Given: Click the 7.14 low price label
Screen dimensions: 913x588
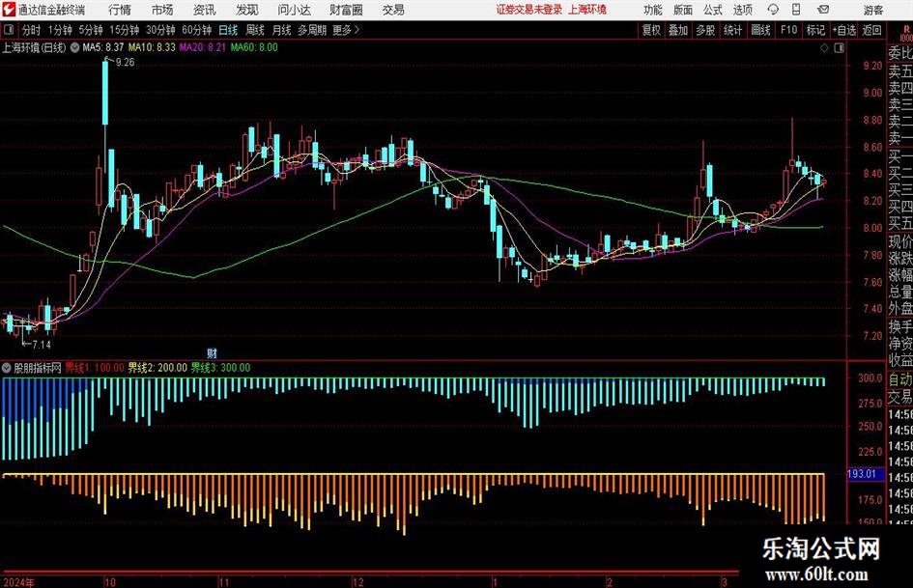Looking at the screenshot, I should (x=42, y=345).
